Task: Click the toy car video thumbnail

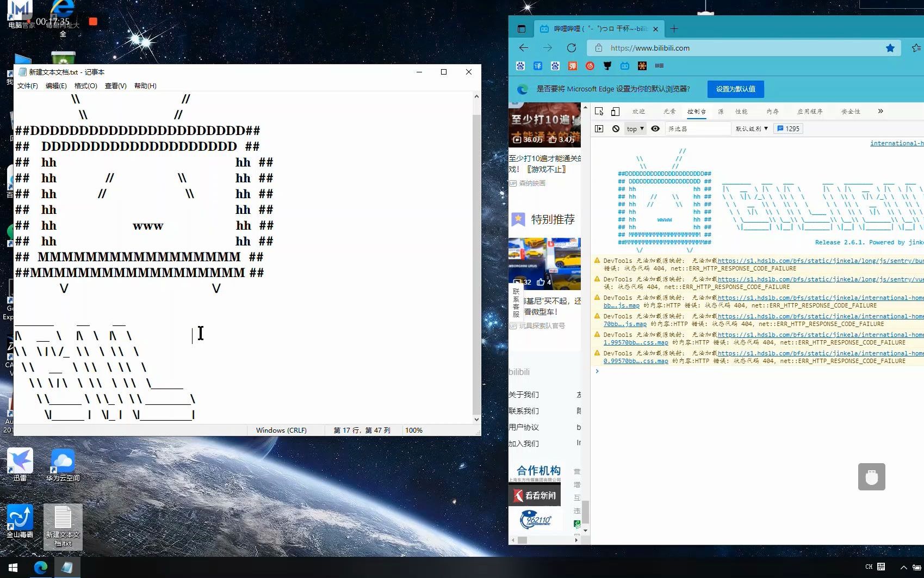Action: 544,263
